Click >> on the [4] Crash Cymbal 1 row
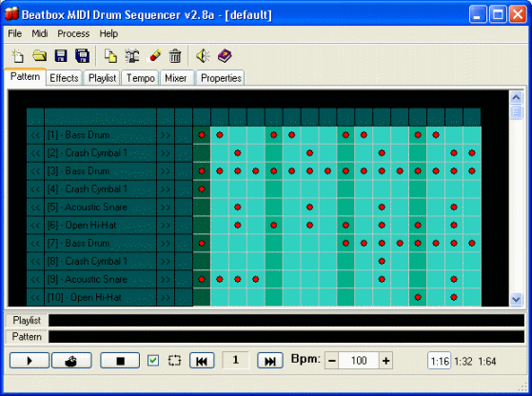This screenshot has width=532, height=396. point(166,189)
